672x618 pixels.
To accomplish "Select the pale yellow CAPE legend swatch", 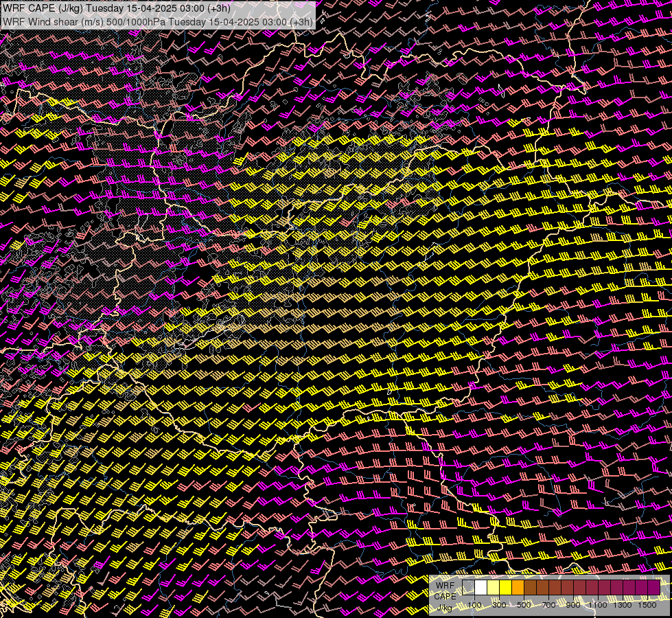I will pyautogui.click(x=494, y=588).
